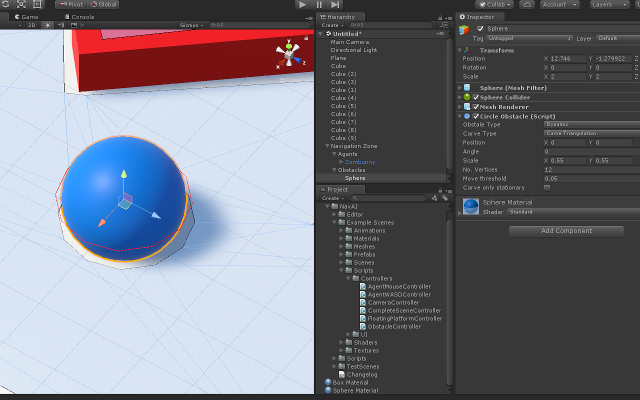Collapse the NavAI folder
Image resolution: width=640 pixels, height=400 pixels.
tap(327, 207)
